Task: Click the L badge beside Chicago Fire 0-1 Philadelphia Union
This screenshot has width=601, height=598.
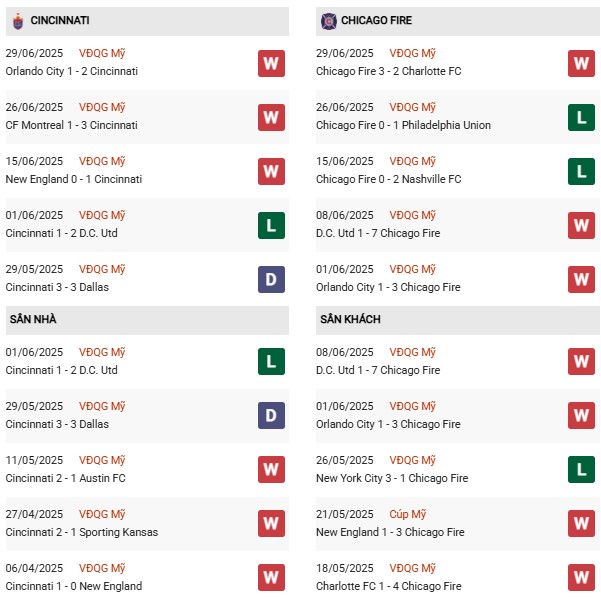Action: tap(581, 117)
